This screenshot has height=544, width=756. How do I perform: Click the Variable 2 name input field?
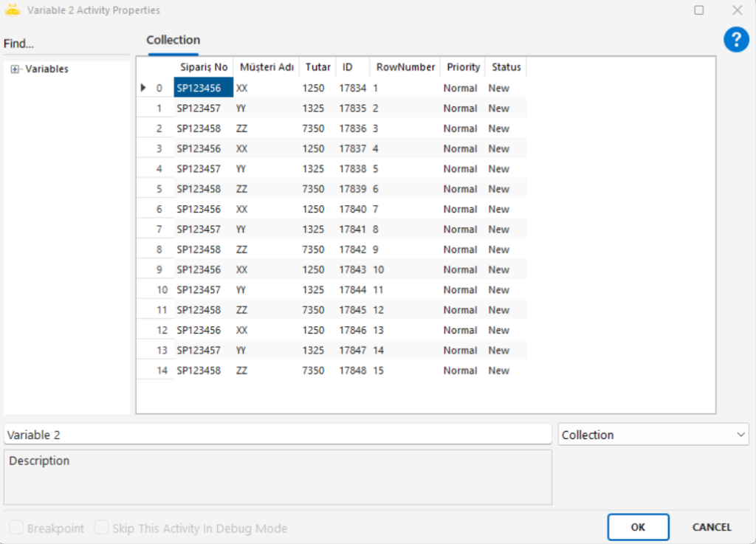(277, 435)
